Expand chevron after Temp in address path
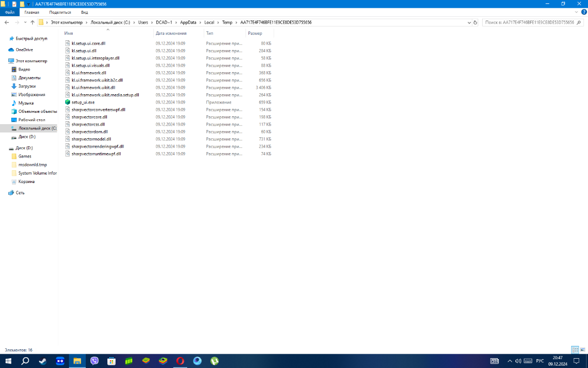This screenshot has width=588, height=368. tap(236, 22)
